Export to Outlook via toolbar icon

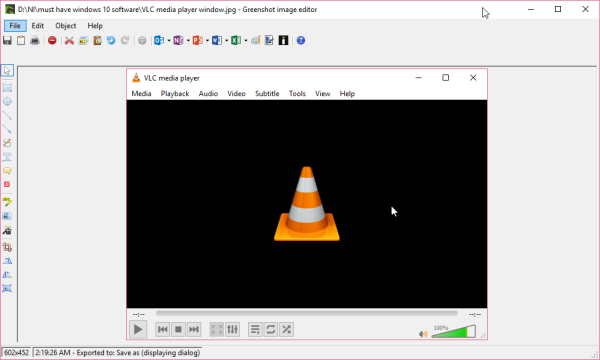(x=158, y=40)
